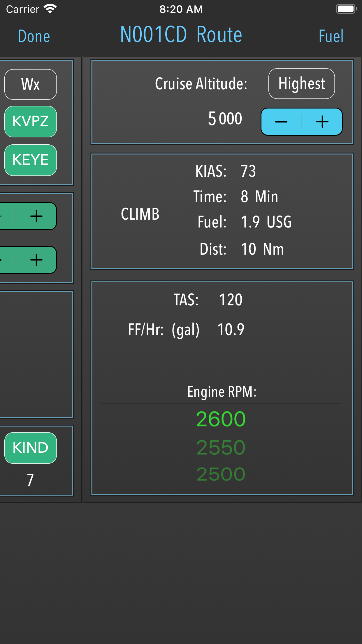The image size is (362, 644).
Task: Select the KVPZ waypoint
Action: coord(31,121)
